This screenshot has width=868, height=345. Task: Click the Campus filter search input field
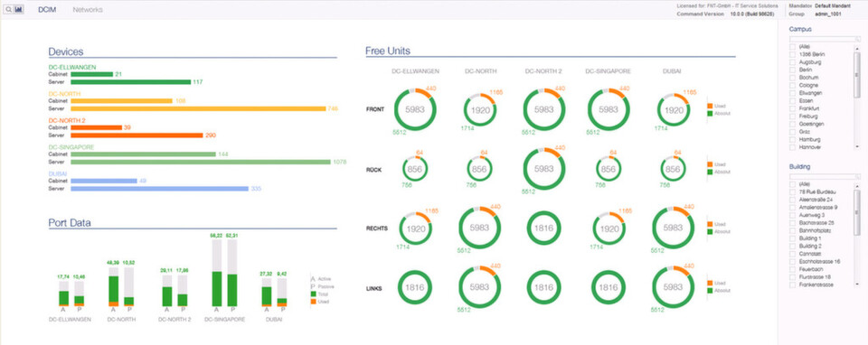[x=822, y=39]
